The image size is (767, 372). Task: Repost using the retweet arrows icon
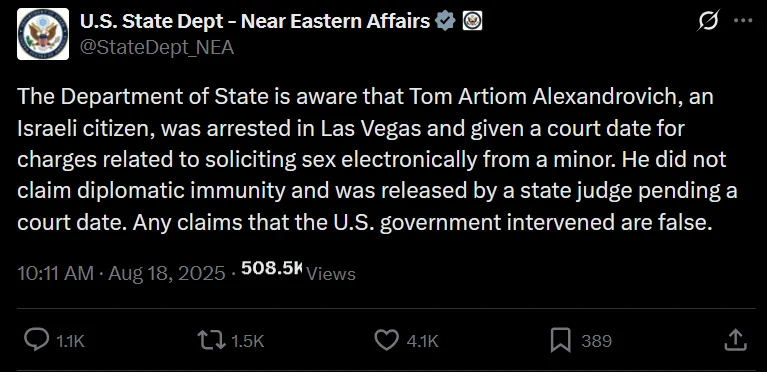coord(211,340)
